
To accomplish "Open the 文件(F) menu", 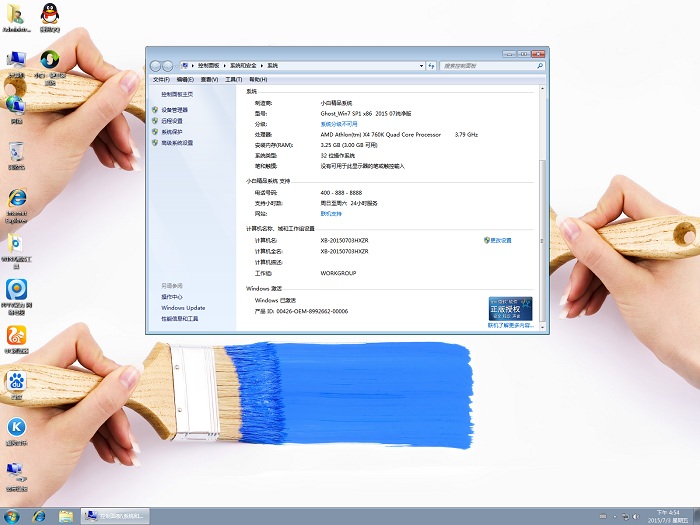I will [161, 79].
